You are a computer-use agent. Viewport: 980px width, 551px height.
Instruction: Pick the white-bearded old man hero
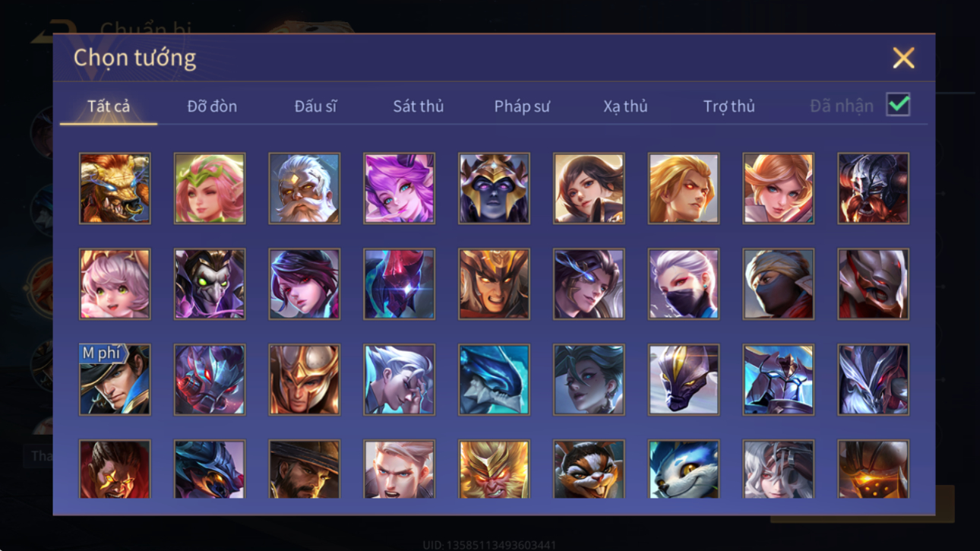(304, 188)
